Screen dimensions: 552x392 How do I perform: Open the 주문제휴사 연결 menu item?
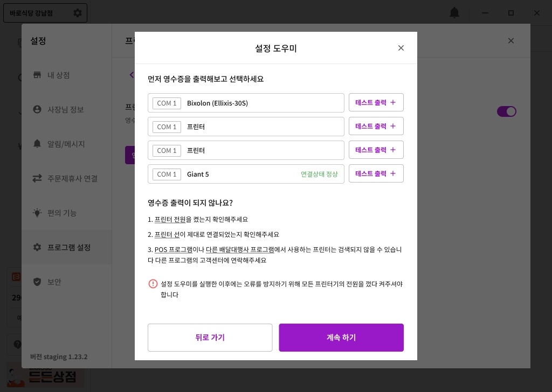pyautogui.click(x=72, y=178)
